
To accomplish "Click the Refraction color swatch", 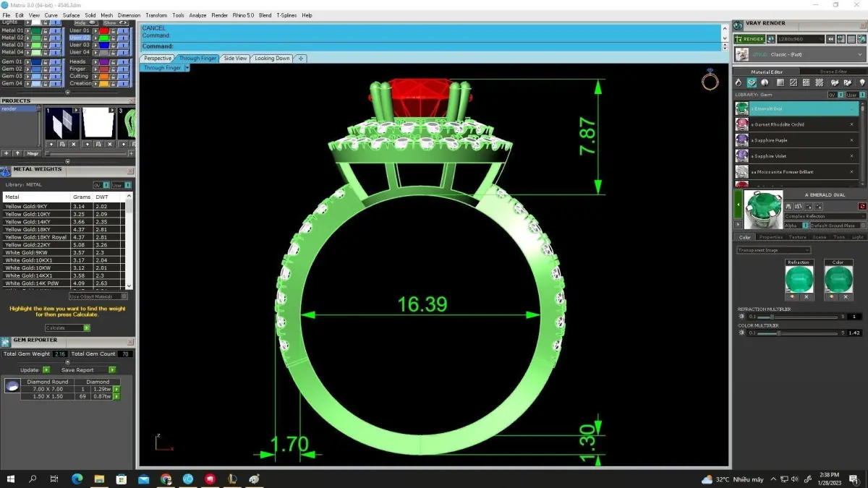I will 799,279.
